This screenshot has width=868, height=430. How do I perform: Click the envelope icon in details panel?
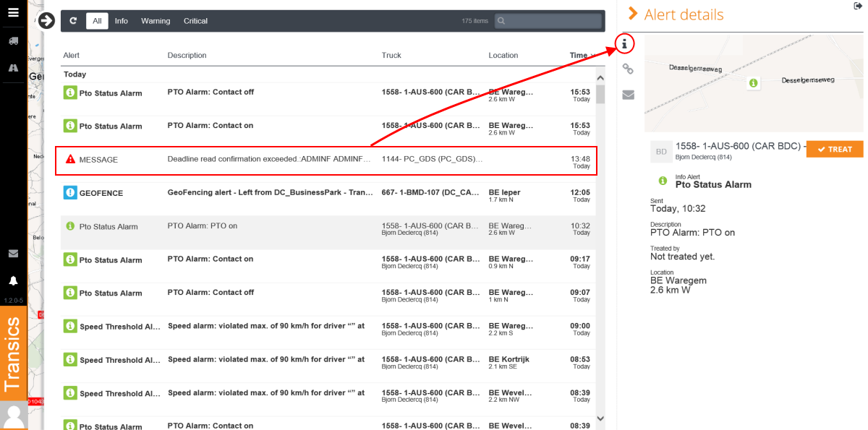[x=628, y=95]
